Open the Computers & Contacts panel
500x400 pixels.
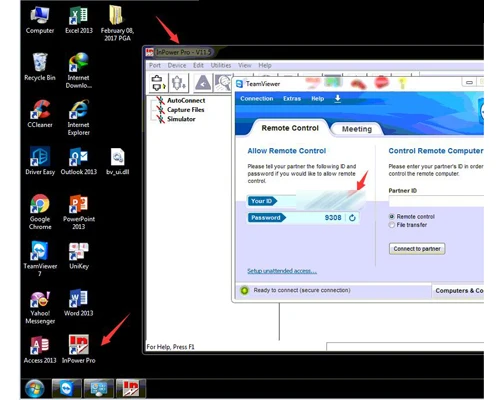point(459,291)
